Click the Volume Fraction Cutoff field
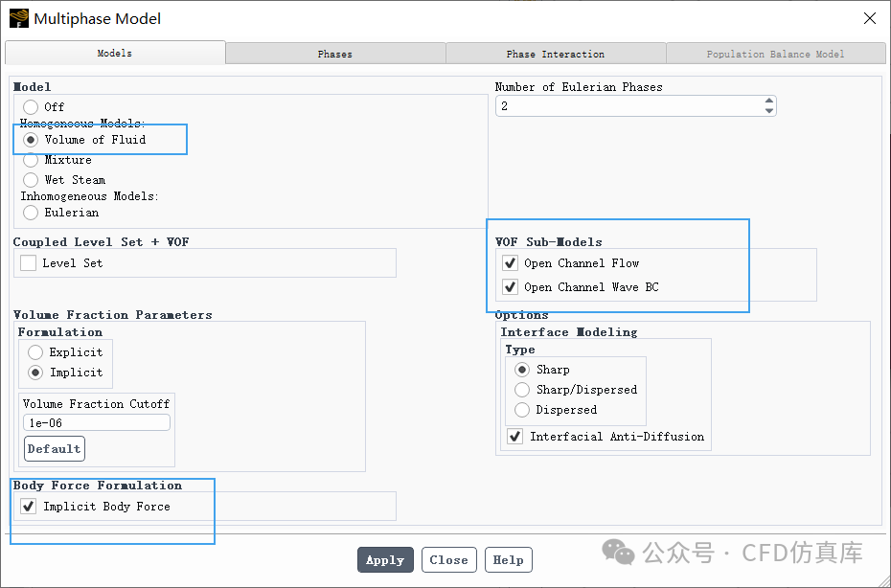 pos(97,422)
